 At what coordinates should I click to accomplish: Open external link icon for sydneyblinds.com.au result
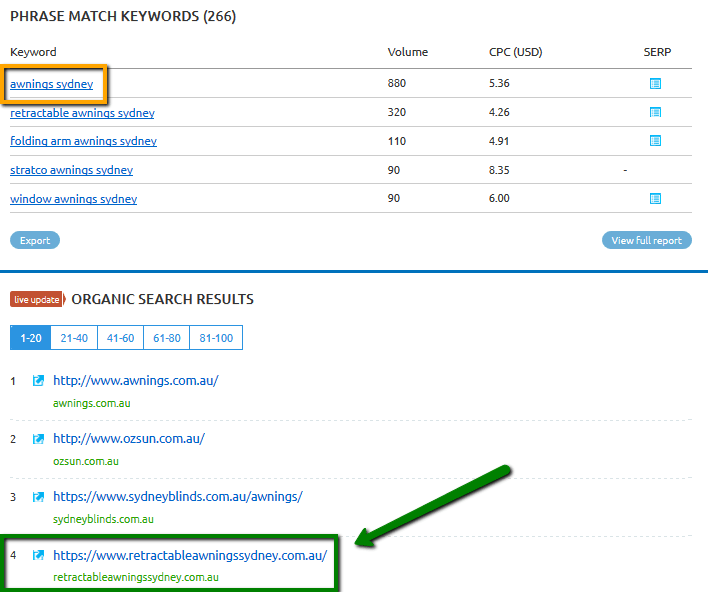coord(38,497)
